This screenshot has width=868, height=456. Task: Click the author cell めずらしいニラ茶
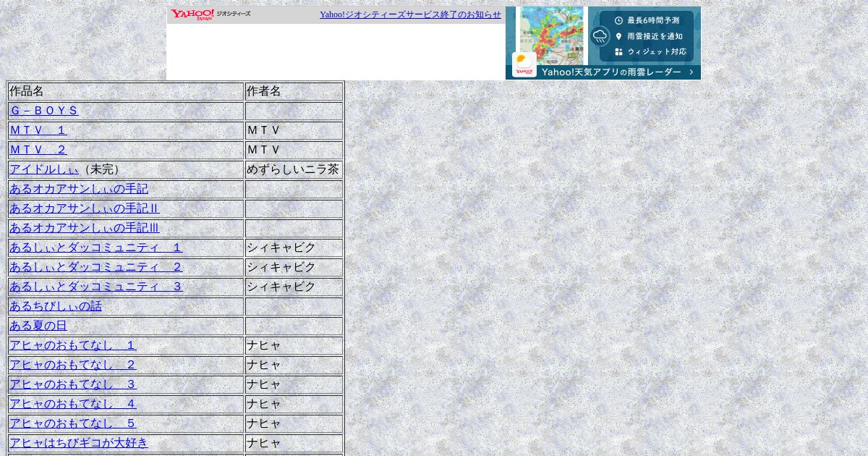point(293,169)
